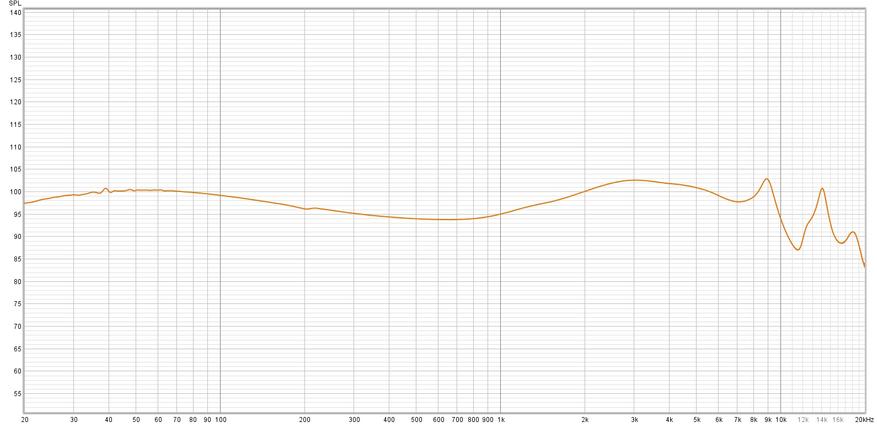
Task: Select the 5k frequency axis label
Action: (x=697, y=419)
